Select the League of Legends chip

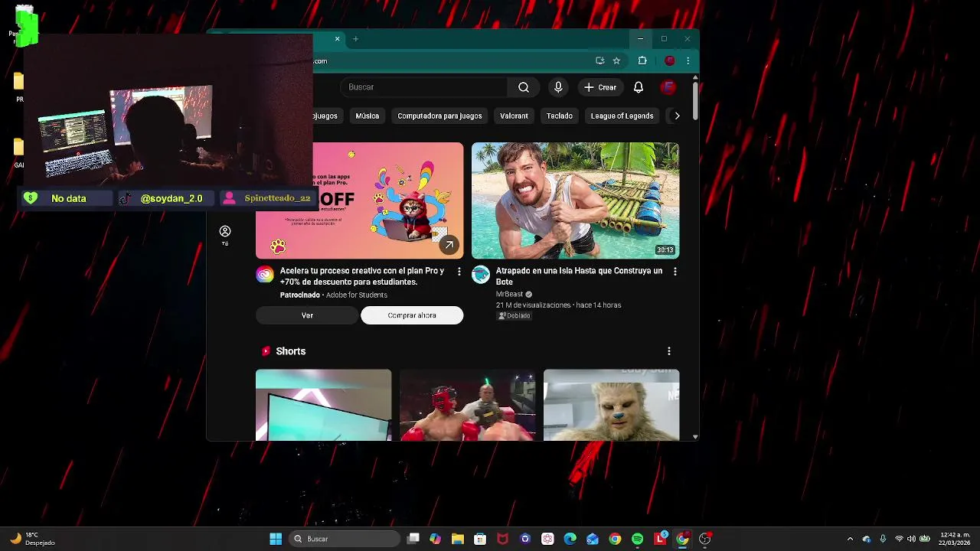click(x=622, y=116)
